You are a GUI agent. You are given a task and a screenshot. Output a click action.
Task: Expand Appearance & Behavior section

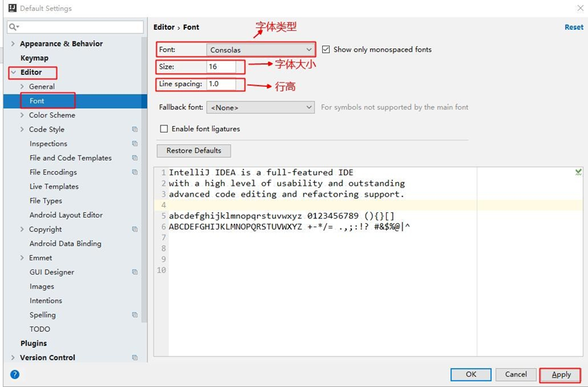coord(13,44)
